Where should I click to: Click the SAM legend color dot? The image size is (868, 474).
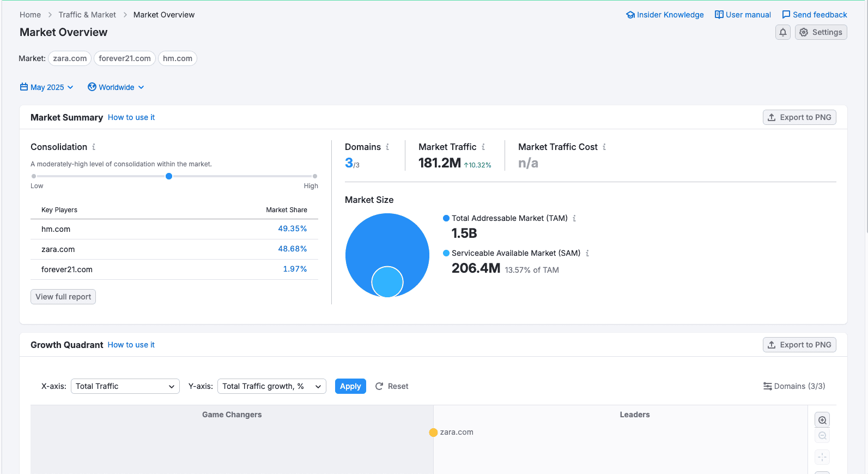[x=446, y=253]
